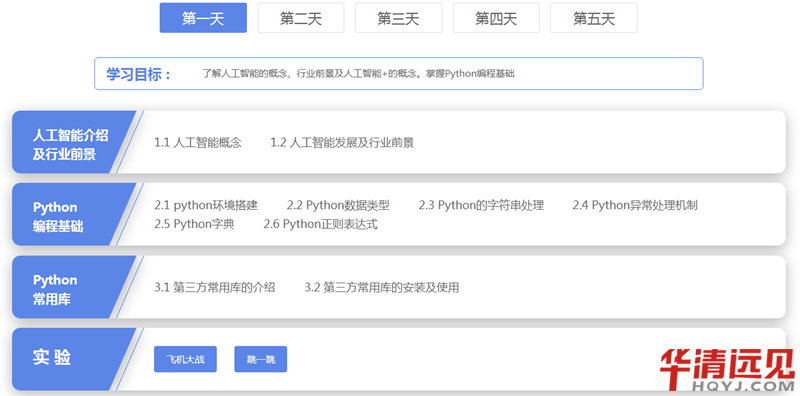Click the 飞机大战 experiment button
The image size is (800, 396).
185,359
